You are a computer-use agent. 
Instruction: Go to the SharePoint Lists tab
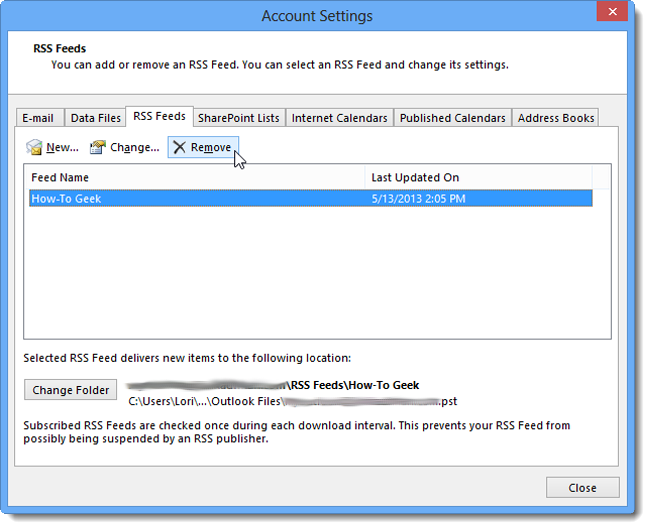click(239, 118)
